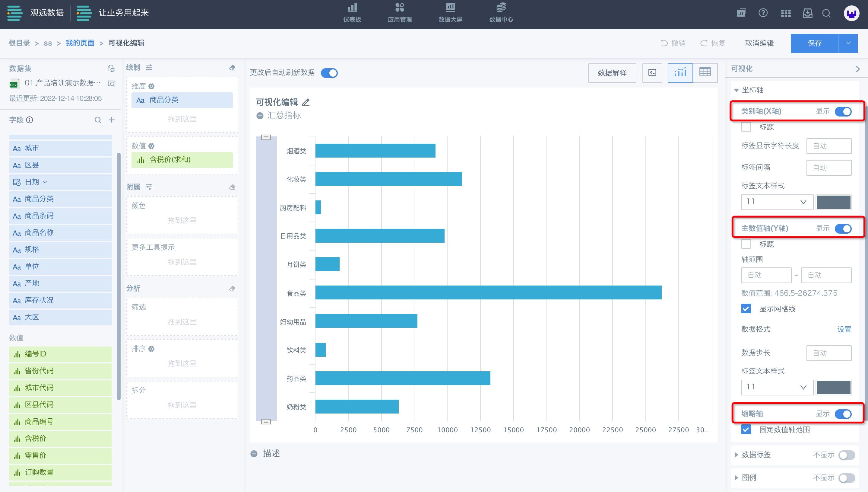
Task: Click 数据解释 button
Action: pos(612,73)
